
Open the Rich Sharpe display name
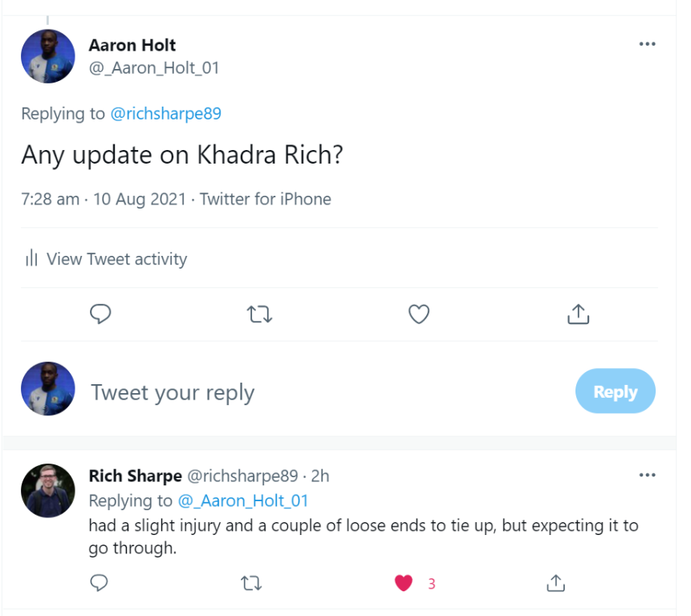(x=136, y=476)
